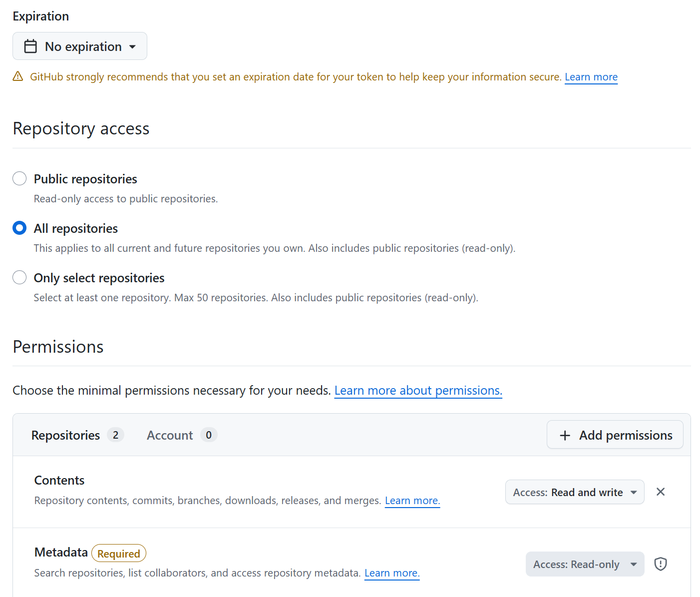Open Learn more about permissions link
This screenshot has height=597, width=700.
tap(418, 391)
